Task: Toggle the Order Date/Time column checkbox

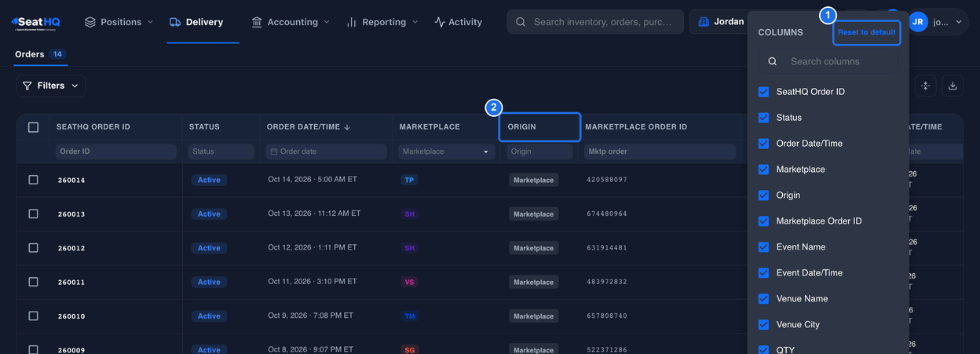Action: pyautogui.click(x=763, y=144)
